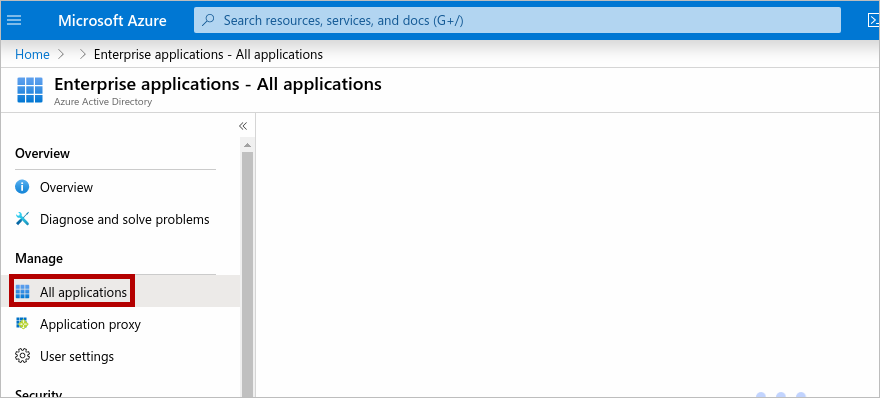Image resolution: width=880 pixels, height=398 pixels.
Task: Collapse the sidebar with double chevron
Action: tap(243, 126)
